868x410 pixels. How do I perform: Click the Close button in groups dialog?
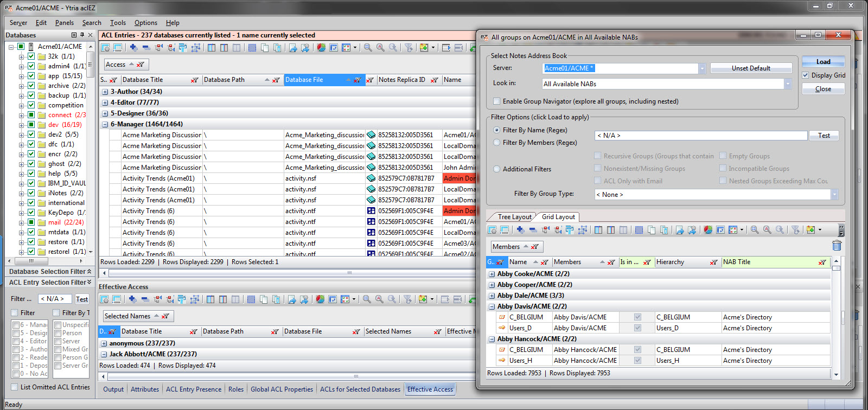pyautogui.click(x=823, y=89)
